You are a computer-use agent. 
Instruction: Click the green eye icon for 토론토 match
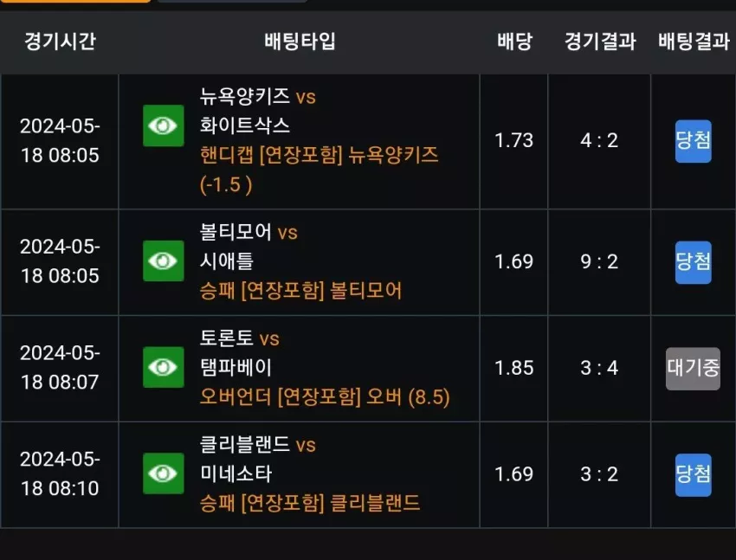164,367
